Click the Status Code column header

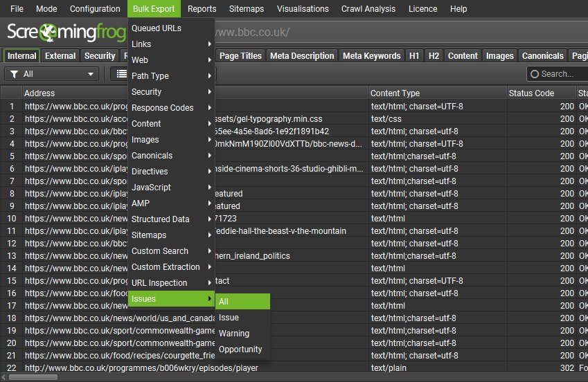pyautogui.click(x=542, y=93)
